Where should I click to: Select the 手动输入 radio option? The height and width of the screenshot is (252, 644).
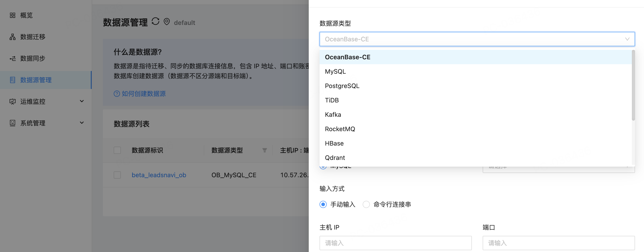click(323, 205)
